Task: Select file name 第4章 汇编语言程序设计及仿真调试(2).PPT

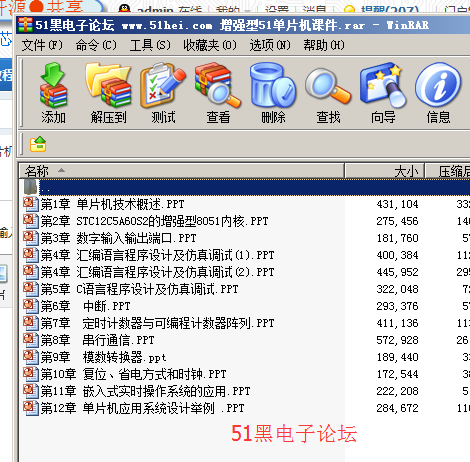Action: click(157, 272)
